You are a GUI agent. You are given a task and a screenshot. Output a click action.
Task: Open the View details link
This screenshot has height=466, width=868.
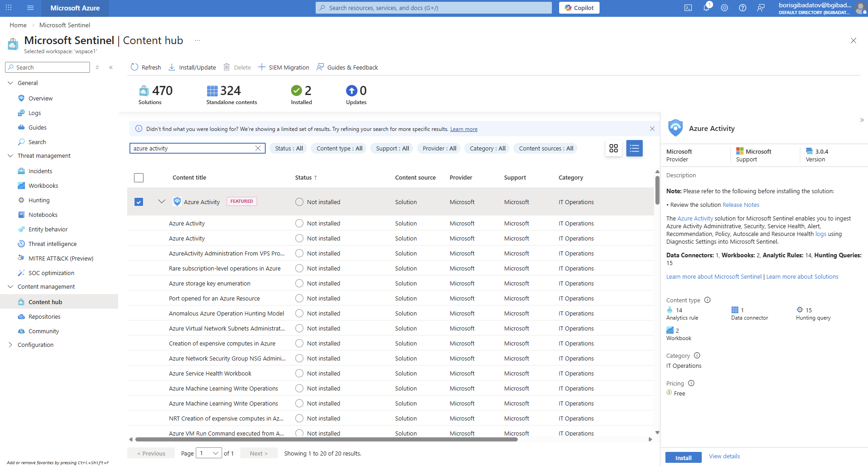[724, 456]
